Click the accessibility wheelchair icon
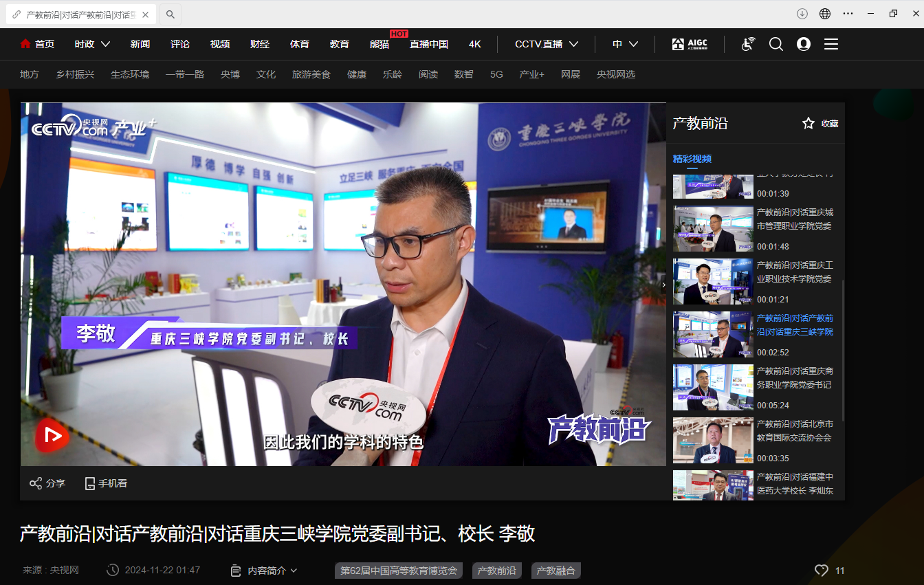924x585 pixels. point(748,44)
